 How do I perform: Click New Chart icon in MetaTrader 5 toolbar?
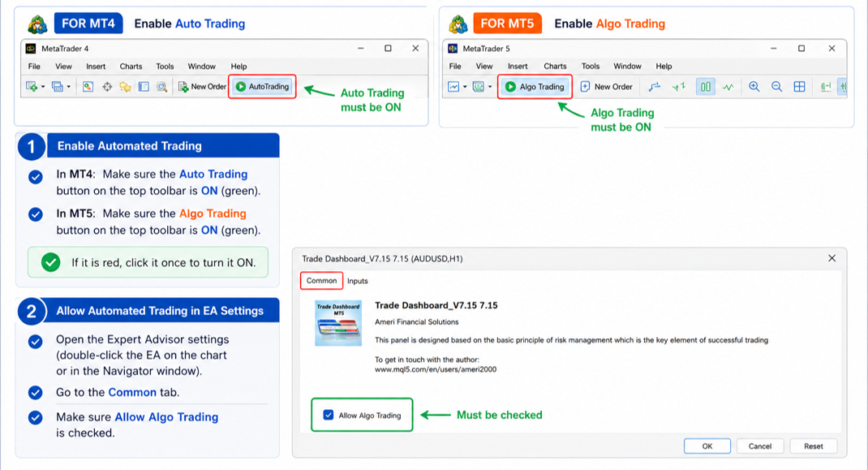click(453, 87)
